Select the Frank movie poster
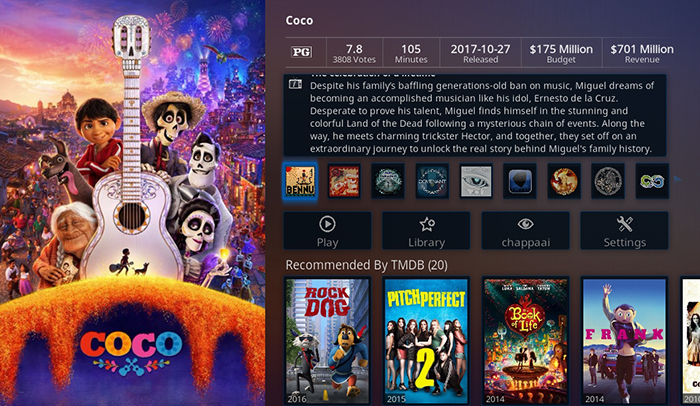Image resolution: width=700 pixels, height=406 pixels. [x=625, y=341]
